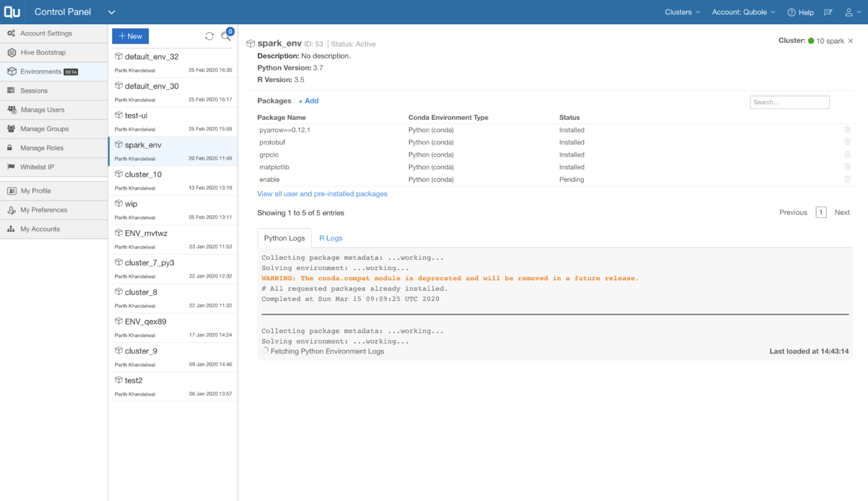This screenshot has width=868, height=501.
Task: Open notifications from the top bar
Action: [x=827, y=12]
